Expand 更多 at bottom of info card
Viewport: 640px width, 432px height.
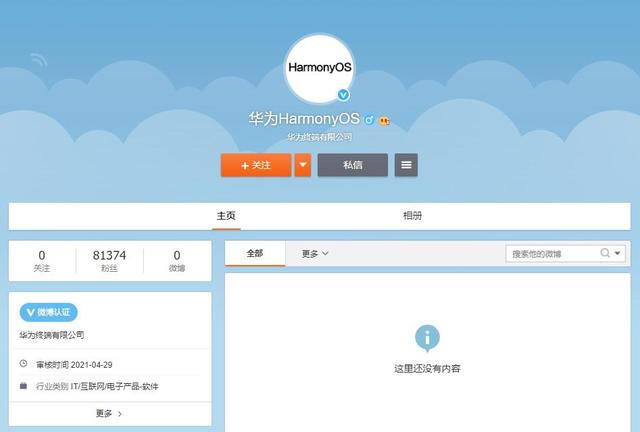tap(109, 413)
